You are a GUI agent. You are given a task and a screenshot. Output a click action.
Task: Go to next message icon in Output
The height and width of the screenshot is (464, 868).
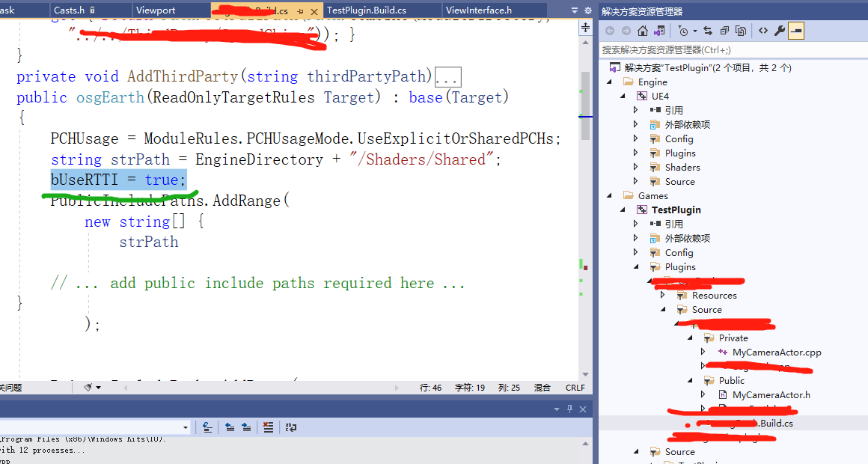click(x=246, y=427)
